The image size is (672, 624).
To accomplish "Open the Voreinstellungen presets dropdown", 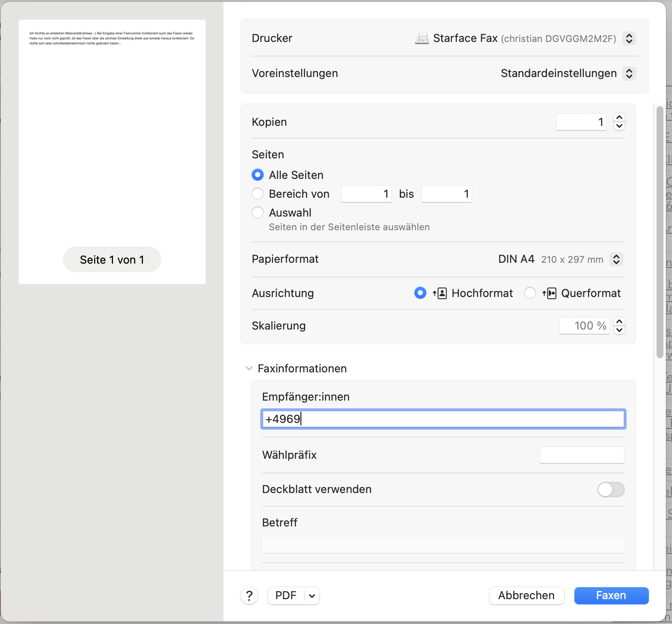I will pos(629,74).
